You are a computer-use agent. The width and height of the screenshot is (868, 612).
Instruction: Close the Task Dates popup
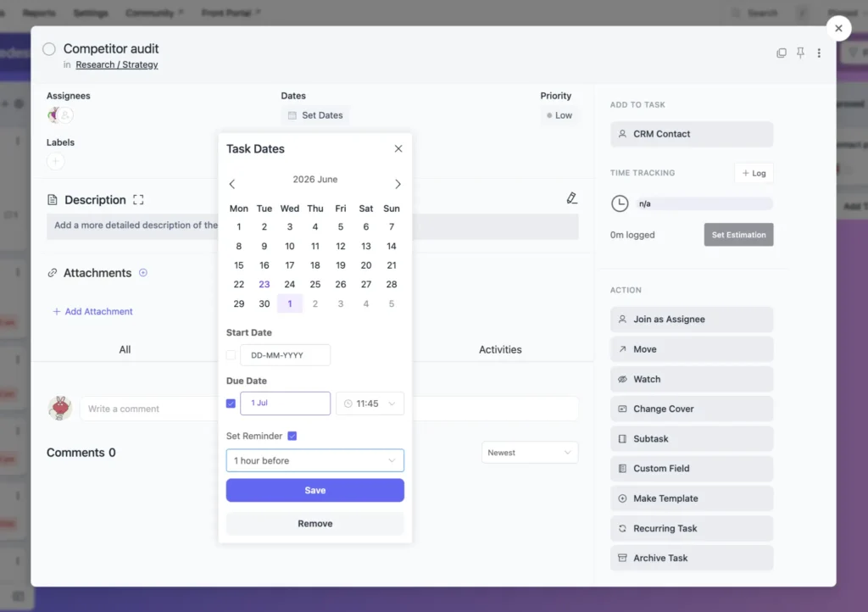tap(398, 148)
